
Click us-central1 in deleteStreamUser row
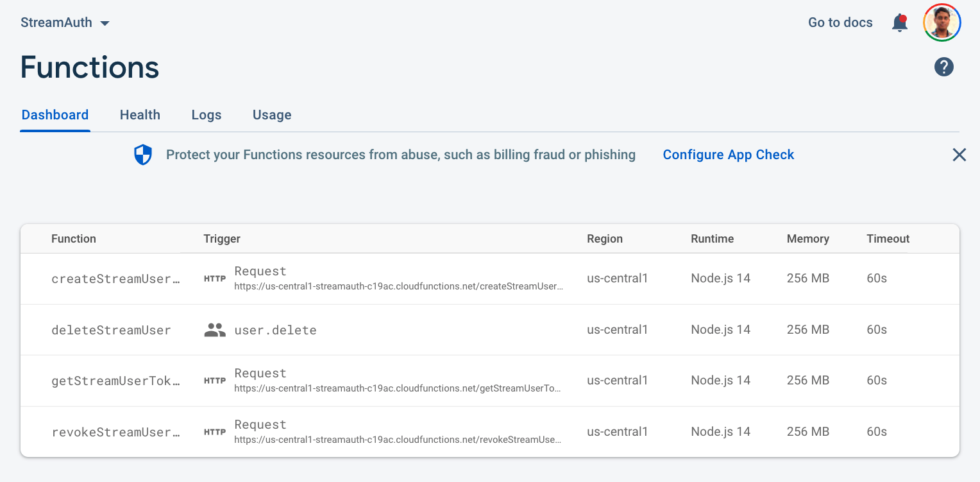tap(618, 330)
